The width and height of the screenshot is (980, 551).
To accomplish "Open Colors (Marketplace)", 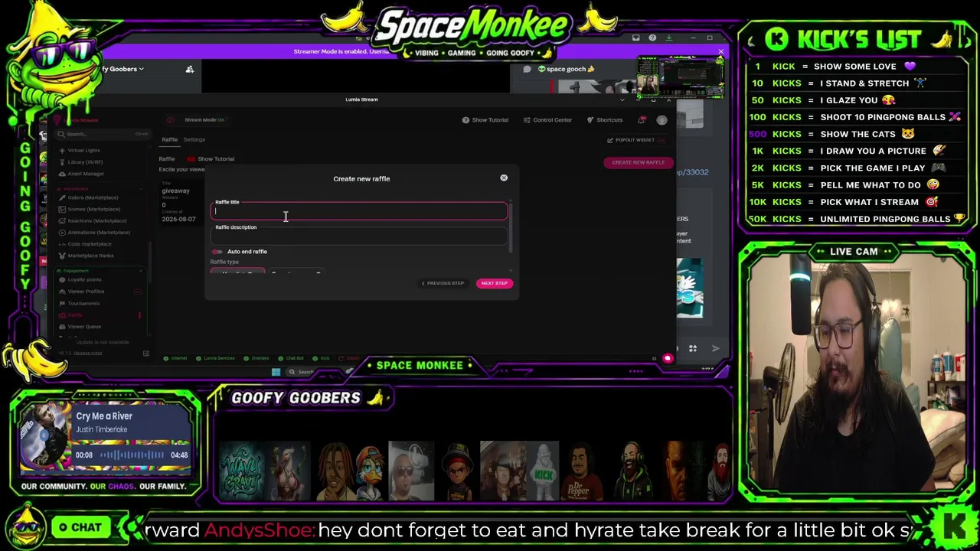I will click(x=93, y=197).
